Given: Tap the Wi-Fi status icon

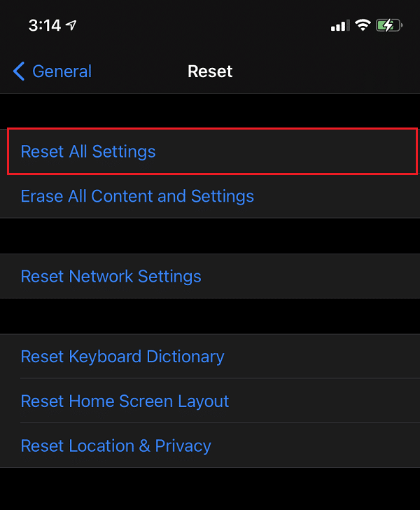Looking at the screenshot, I should [363, 26].
